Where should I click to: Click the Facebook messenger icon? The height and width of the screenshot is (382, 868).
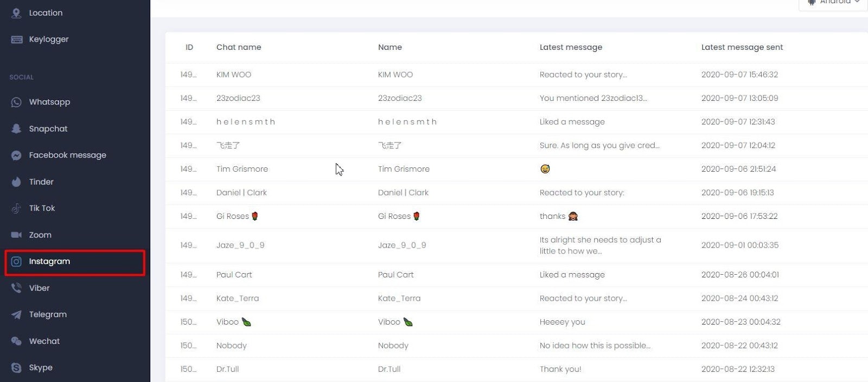tap(16, 156)
